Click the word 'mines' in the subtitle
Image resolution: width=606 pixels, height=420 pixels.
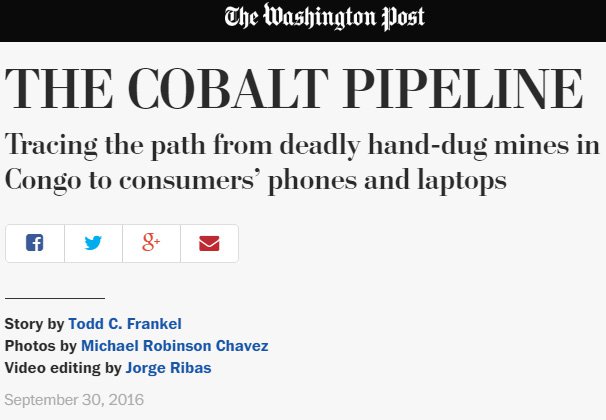click(531, 145)
